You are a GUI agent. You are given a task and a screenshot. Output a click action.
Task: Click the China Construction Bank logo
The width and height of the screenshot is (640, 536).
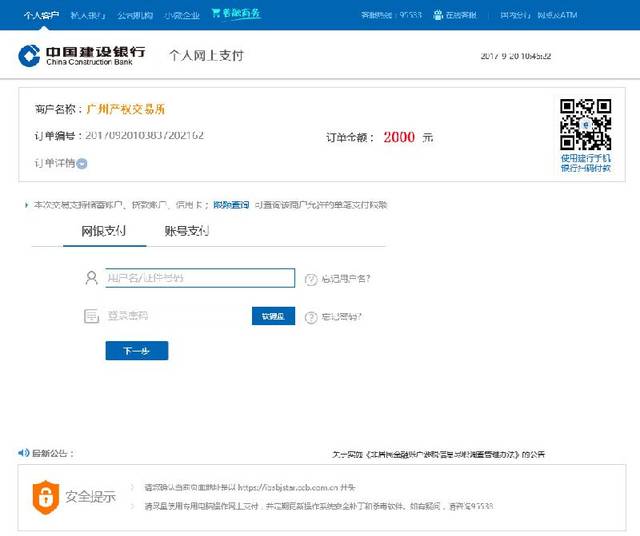(82, 56)
